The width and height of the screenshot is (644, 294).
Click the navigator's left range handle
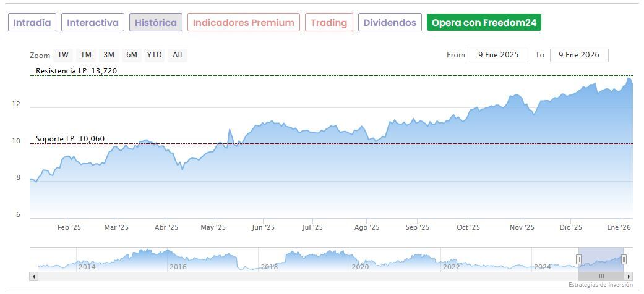click(579, 259)
